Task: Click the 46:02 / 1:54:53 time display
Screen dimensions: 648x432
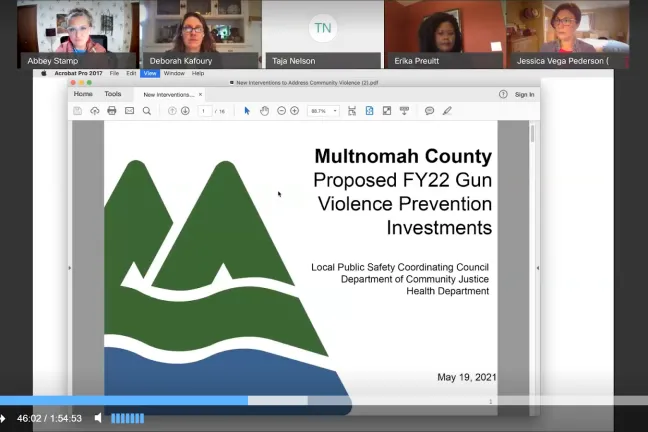Action: [49, 418]
